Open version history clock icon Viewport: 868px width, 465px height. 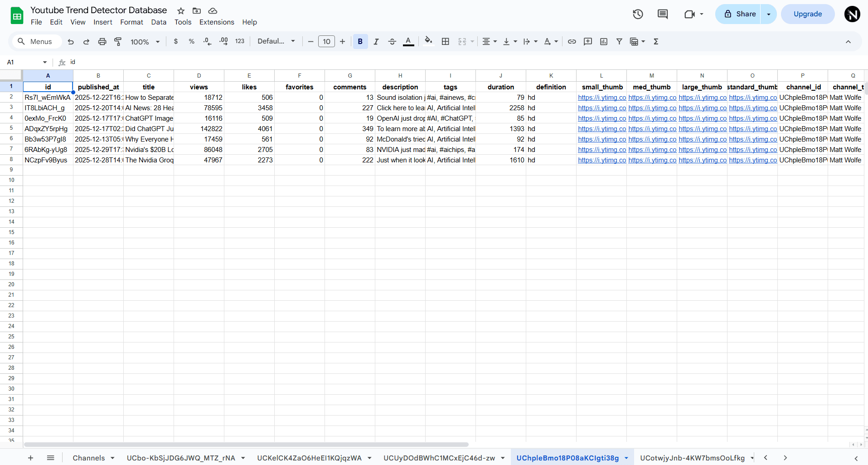coord(638,14)
